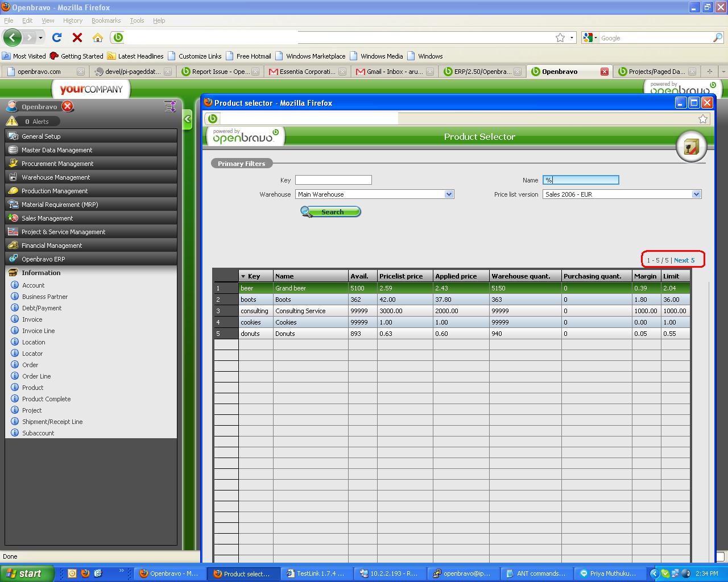Image resolution: width=728 pixels, height=582 pixels.
Task: Click the Firefox home icon
Action: pyautogui.click(x=98, y=38)
